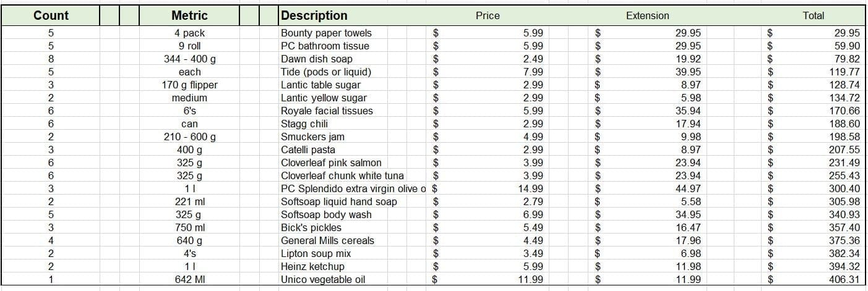
Task: Click the Price column header
Action: click(488, 15)
